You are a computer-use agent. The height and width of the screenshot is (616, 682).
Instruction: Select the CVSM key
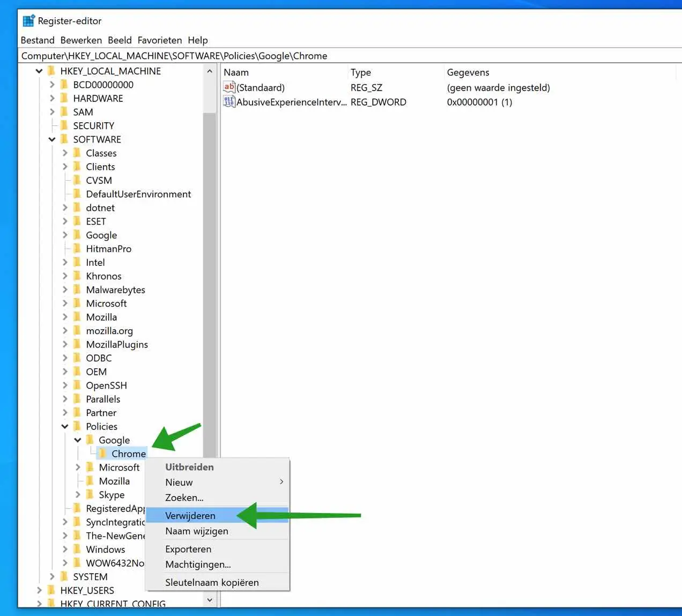point(99,180)
